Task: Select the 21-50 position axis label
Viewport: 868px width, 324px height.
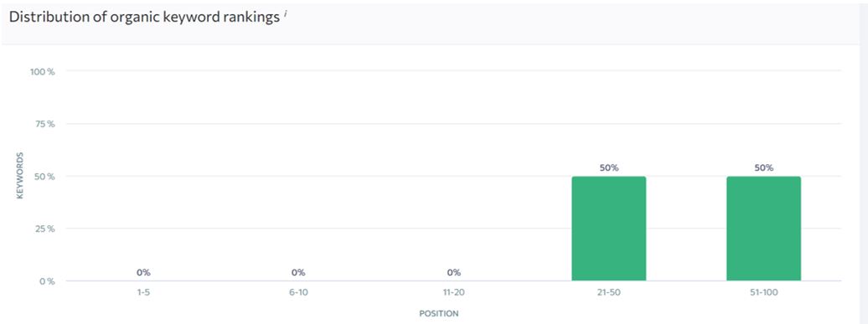Action: pyautogui.click(x=608, y=292)
